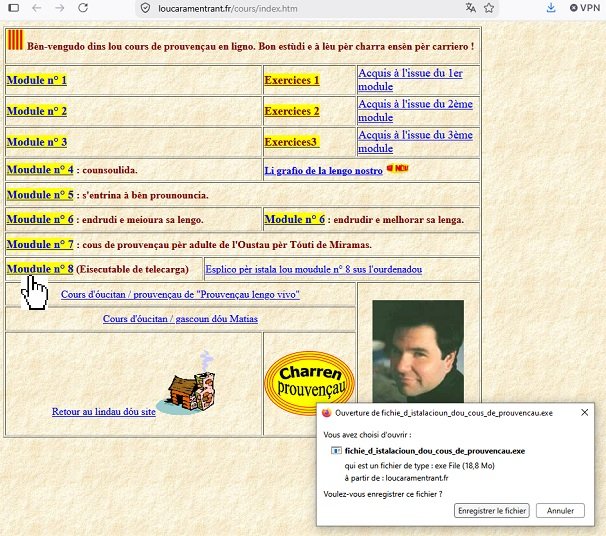Screen dimensions: 606x536
Task: Click the Charren prouvençau oval logo
Action: click(x=309, y=383)
